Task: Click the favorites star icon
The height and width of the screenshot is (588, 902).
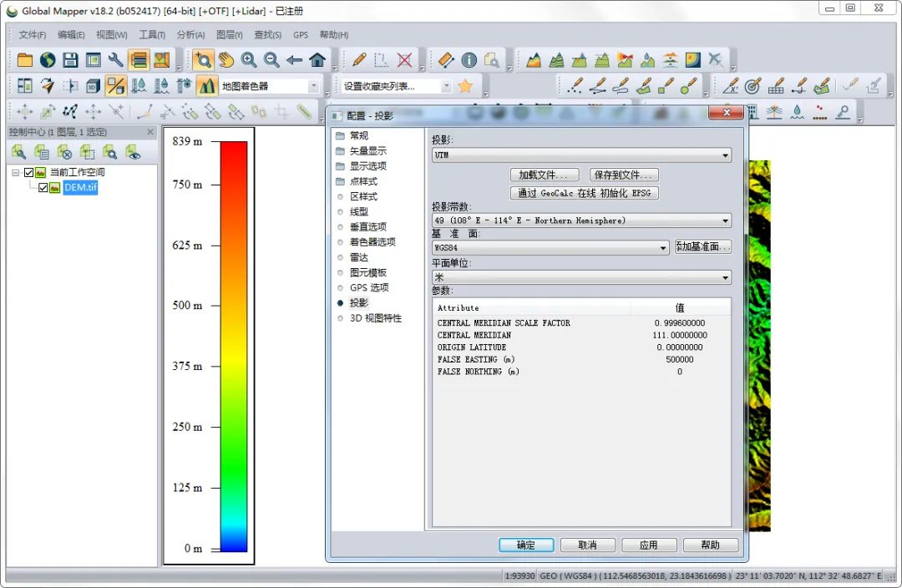Action: (465, 86)
